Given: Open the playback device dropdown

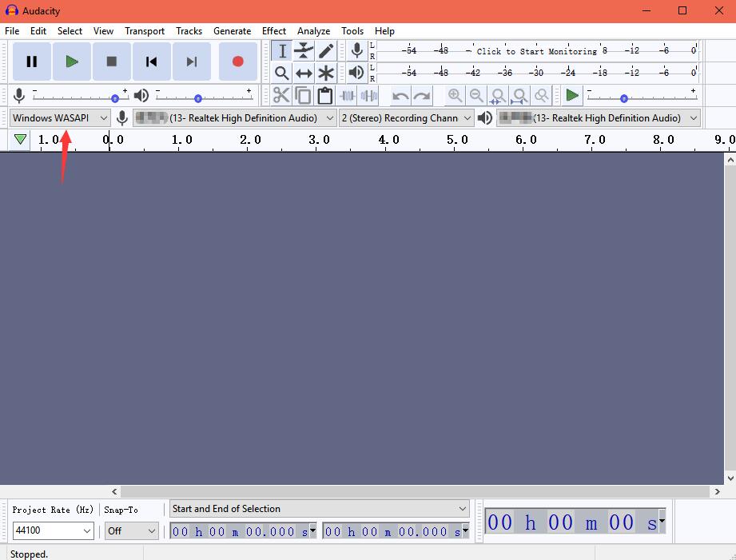Looking at the screenshot, I should [599, 117].
